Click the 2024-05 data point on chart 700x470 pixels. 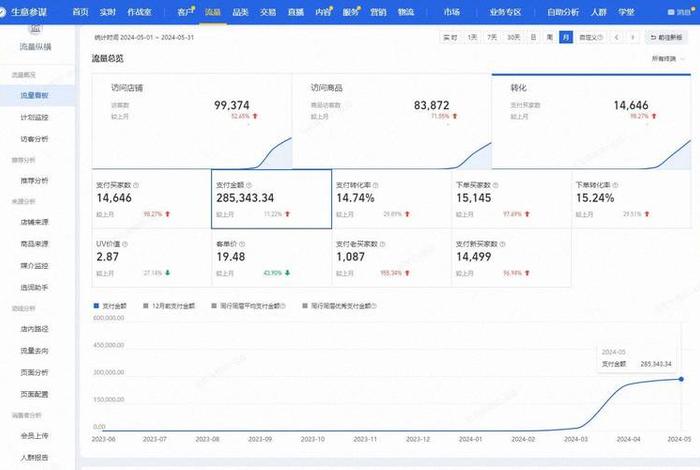click(x=682, y=379)
